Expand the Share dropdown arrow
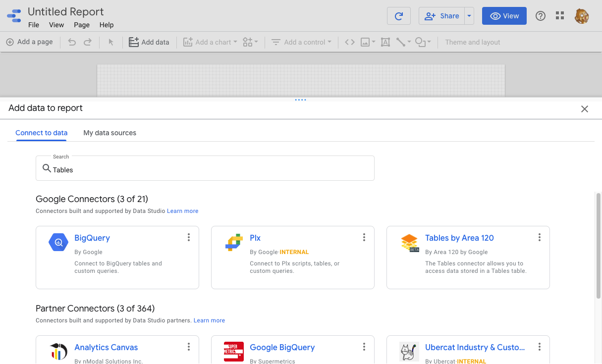 click(x=469, y=16)
